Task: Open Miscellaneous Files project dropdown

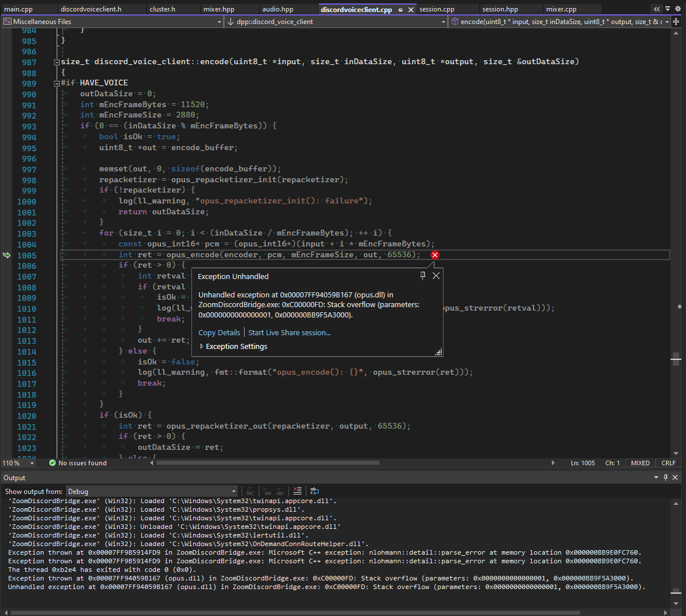Action: click(219, 22)
